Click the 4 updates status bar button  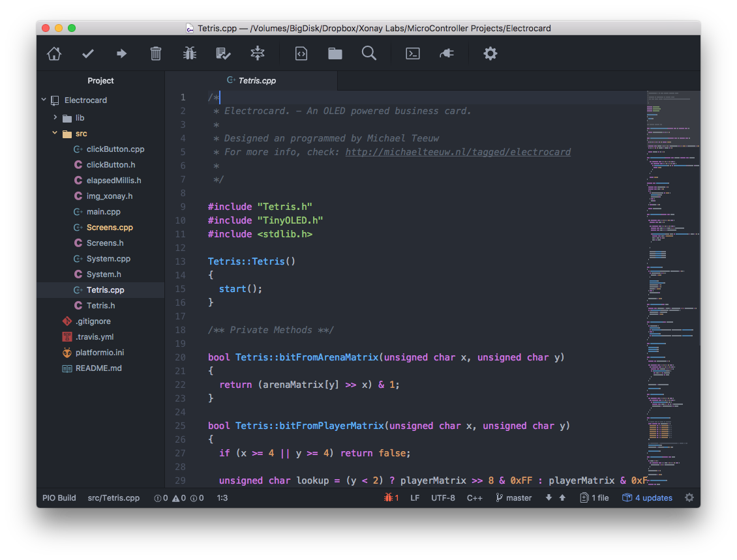647,498
